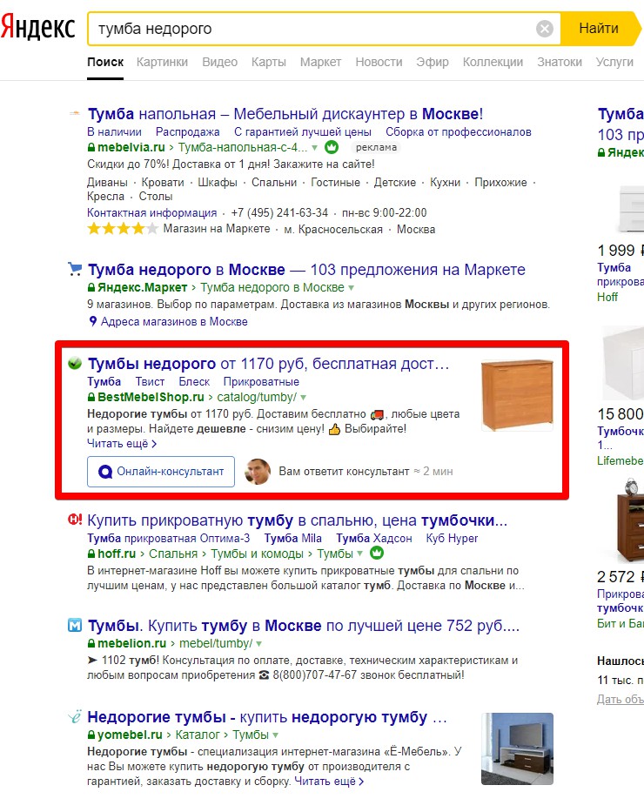Open the Тумба недорого в Москве Маркет result
This screenshot has height=812, width=644.
(x=306, y=270)
